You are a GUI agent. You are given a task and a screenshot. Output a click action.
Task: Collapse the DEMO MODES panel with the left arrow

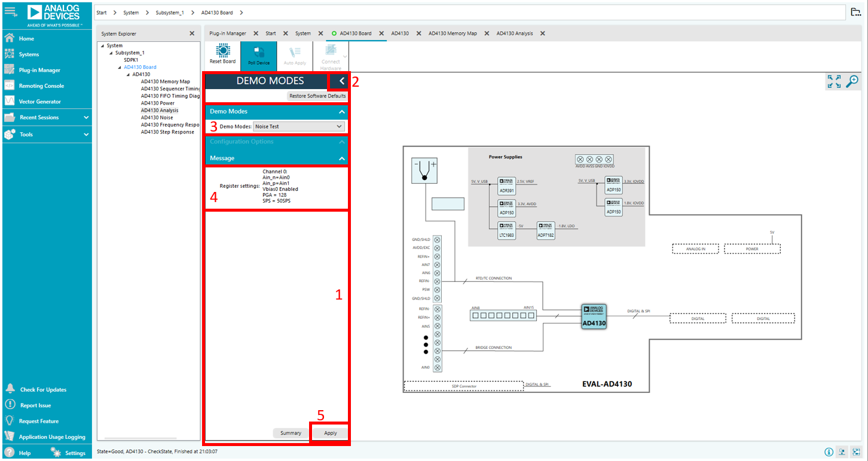[x=342, y=81]
